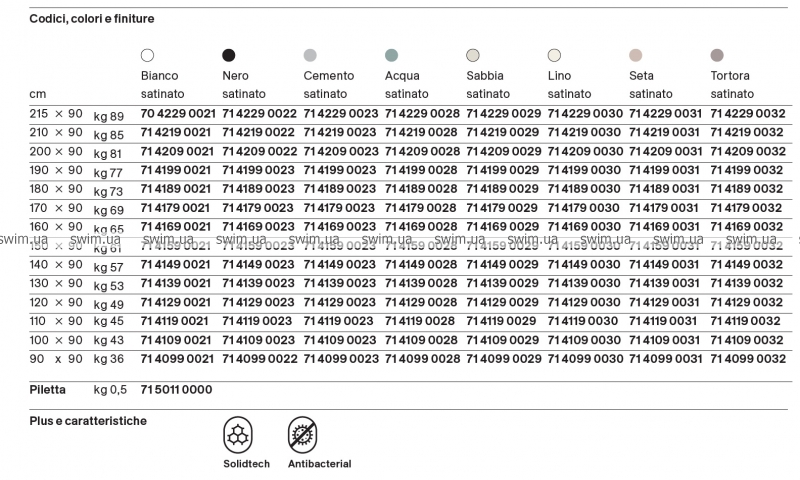This screenshot has width=800, height=480.
Task: Click the Plus e caratteristiche heading
Action: pos(88,421)
